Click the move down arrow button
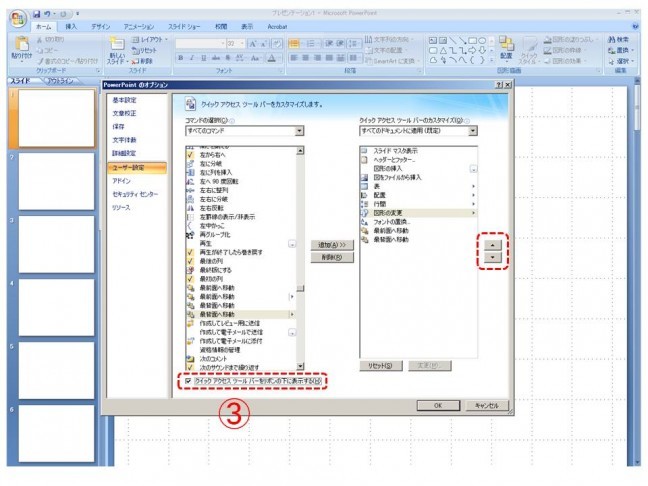This screenshot has height=486, width=648. [490, 258]
